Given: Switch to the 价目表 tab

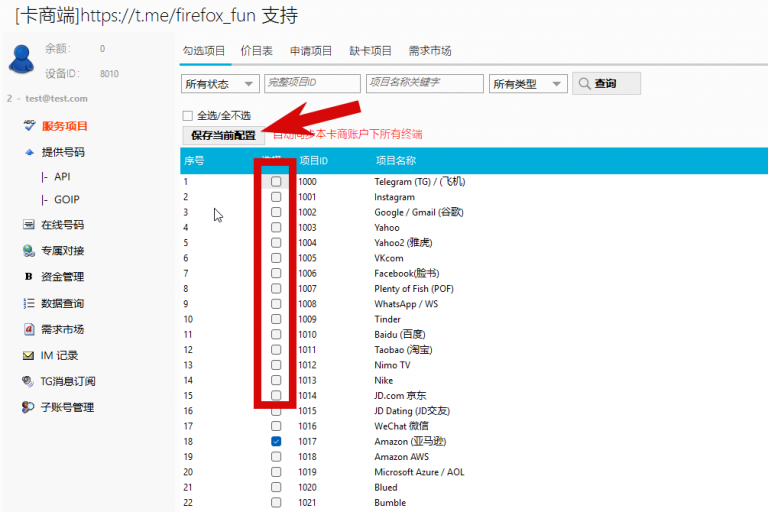Looking at the screenshot, I should click(x=257, y=51).
